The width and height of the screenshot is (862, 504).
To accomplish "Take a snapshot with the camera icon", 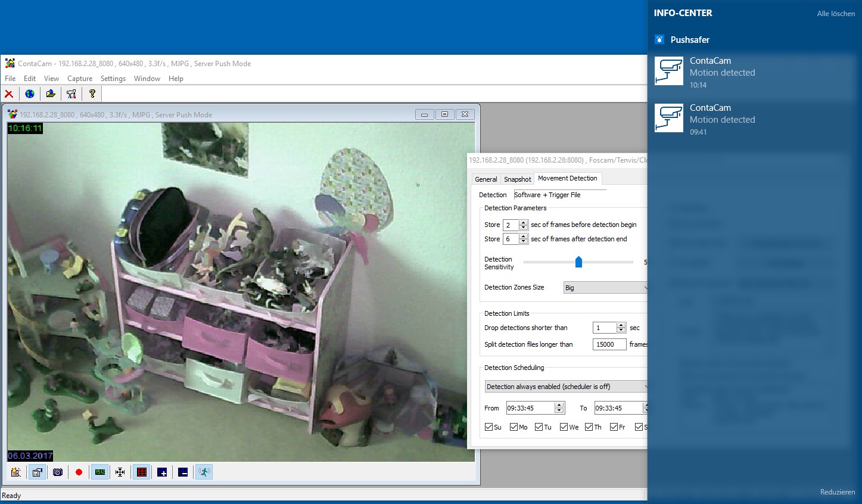I will click(x=58, y=472).
